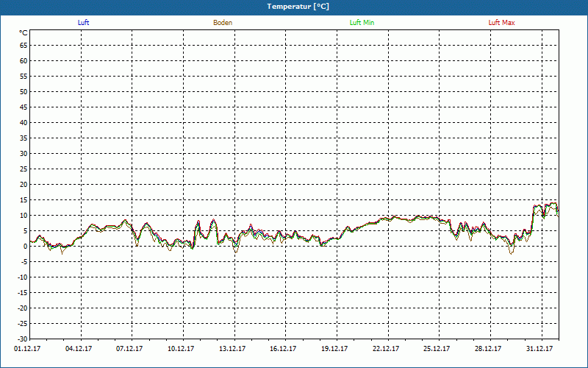Screen dimensions: 588x368
Task: Click the 30 value on temperature axis
Action: point(24,154)
